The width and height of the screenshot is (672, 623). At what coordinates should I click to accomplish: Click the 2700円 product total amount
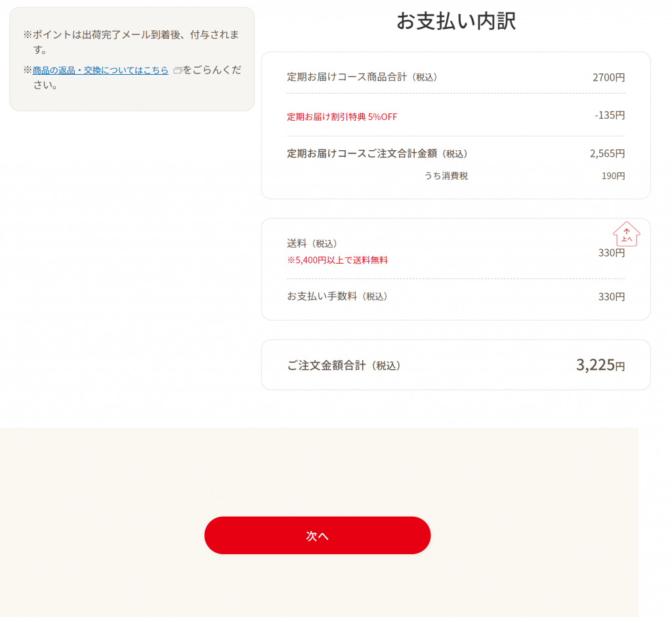[x=608, y=77]
